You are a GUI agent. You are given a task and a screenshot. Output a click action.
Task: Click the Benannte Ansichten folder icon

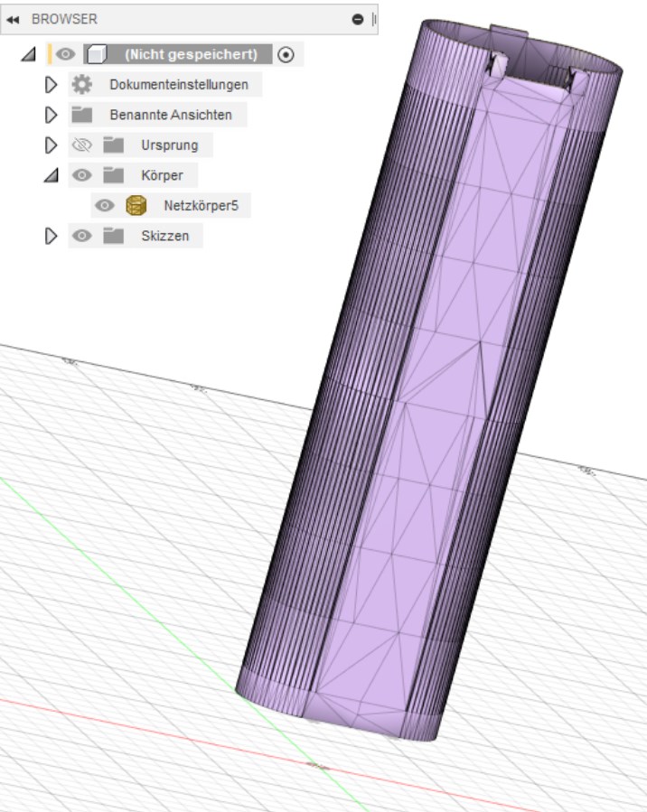click(x=82, y=115)
